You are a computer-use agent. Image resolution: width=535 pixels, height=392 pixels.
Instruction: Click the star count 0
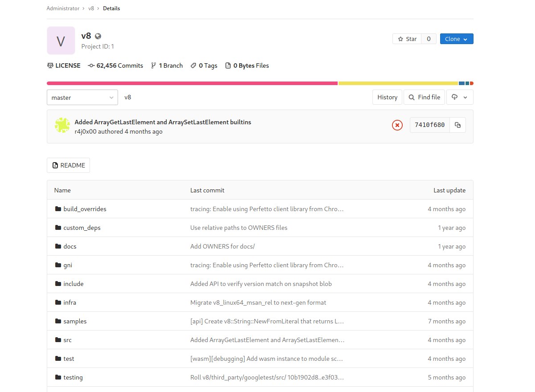point(429,39)
